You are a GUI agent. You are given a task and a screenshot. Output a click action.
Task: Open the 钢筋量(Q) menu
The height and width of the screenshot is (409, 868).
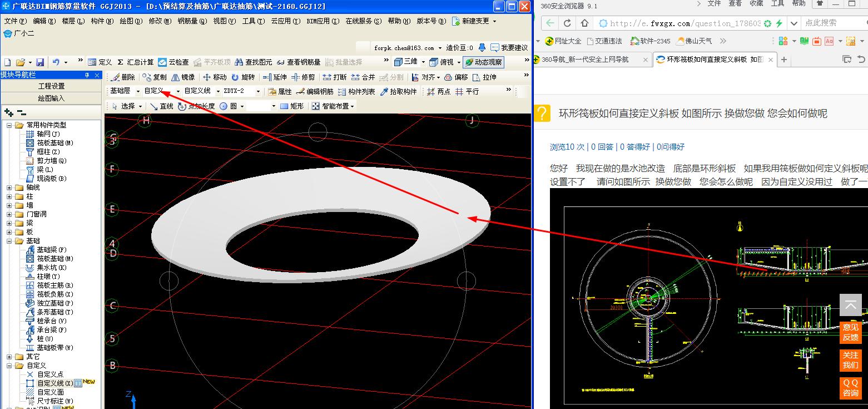(192, 21)
